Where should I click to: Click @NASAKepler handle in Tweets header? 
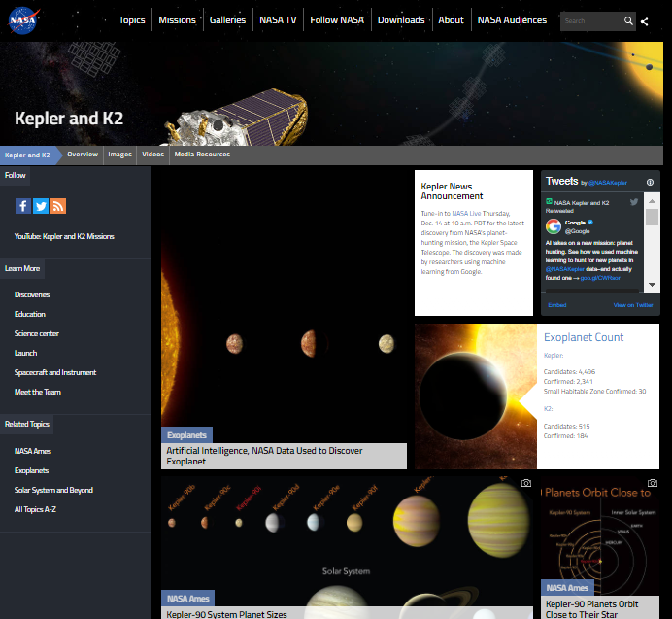607,183
